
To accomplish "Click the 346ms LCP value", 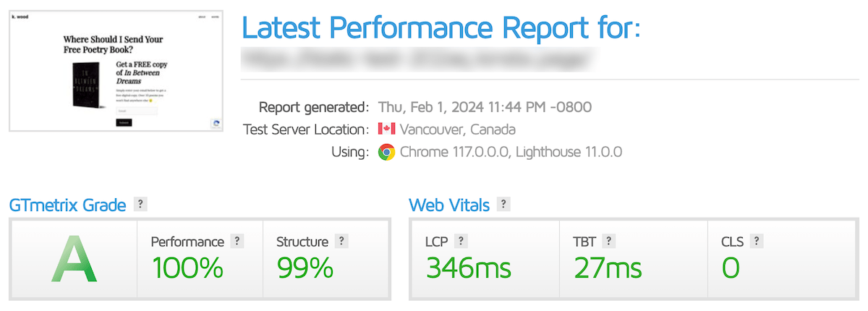I will [x=468, y=268].
